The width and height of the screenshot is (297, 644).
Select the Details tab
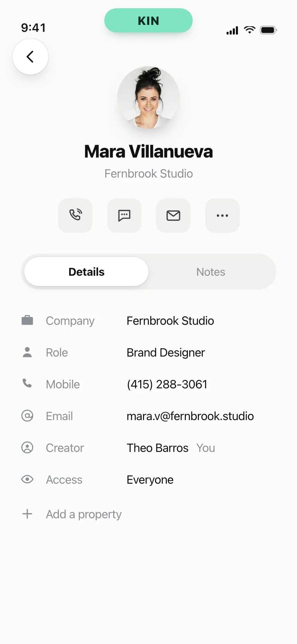point(86,272)
